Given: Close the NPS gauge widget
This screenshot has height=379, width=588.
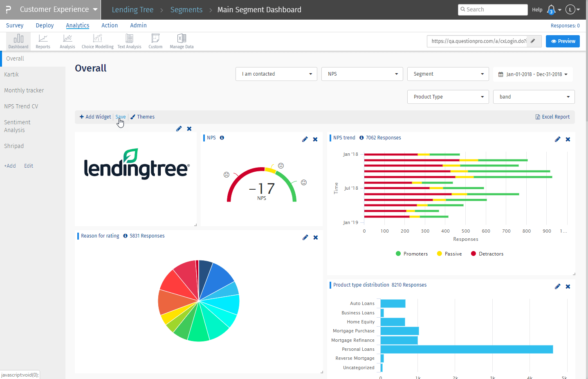Looking at the screenshot, I should click(x=315, y=139).
